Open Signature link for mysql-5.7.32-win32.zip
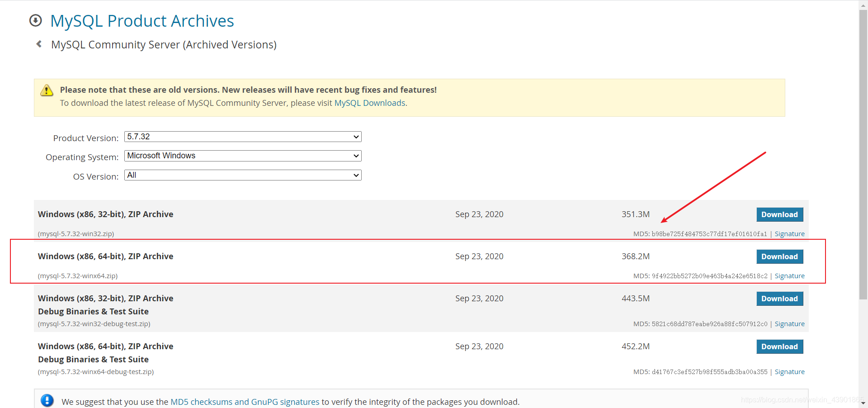The image size is (868, 408). (x=790, y=234)
